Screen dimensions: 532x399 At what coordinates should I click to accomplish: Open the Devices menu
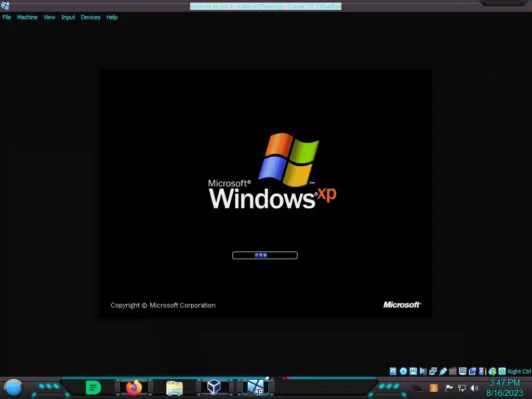point(90,17)
